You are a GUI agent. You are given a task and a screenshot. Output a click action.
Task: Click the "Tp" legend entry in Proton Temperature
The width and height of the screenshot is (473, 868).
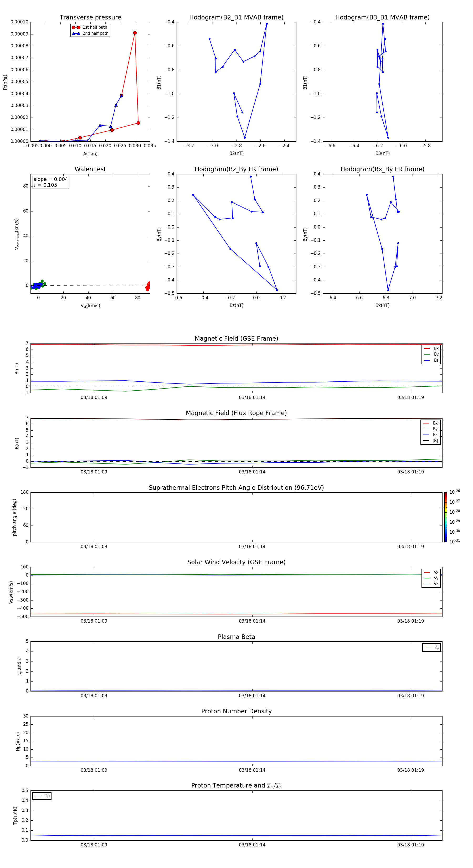(42, 796)
